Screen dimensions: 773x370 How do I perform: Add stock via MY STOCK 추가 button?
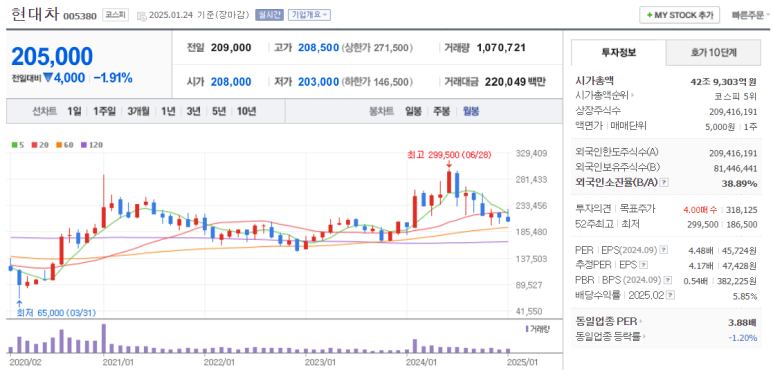click(679, 15)
